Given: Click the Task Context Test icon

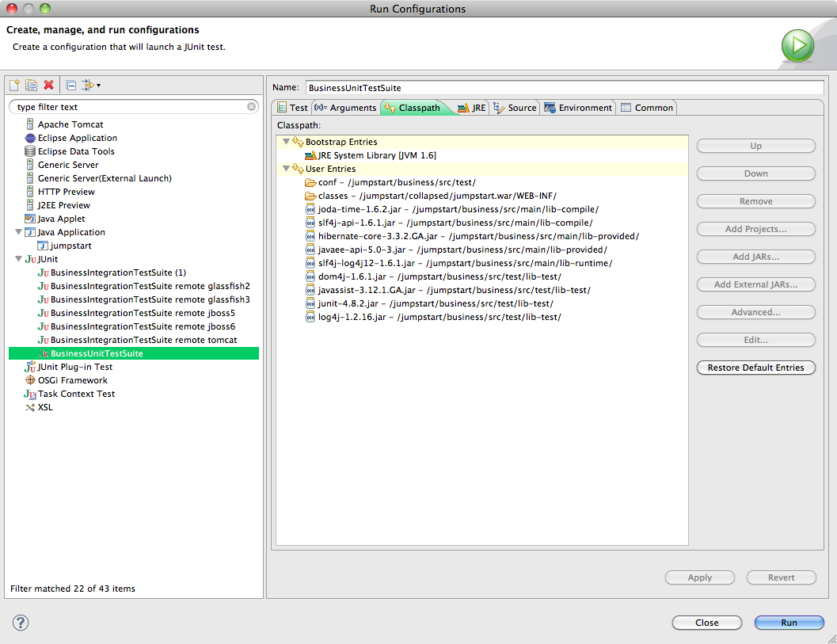Looking at the screenshot, I should point(30,394).
